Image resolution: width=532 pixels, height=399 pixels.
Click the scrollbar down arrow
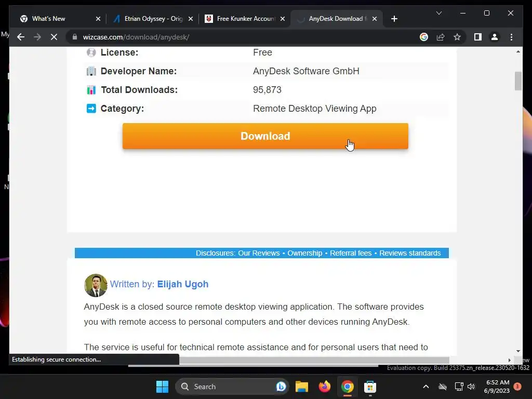518,351
